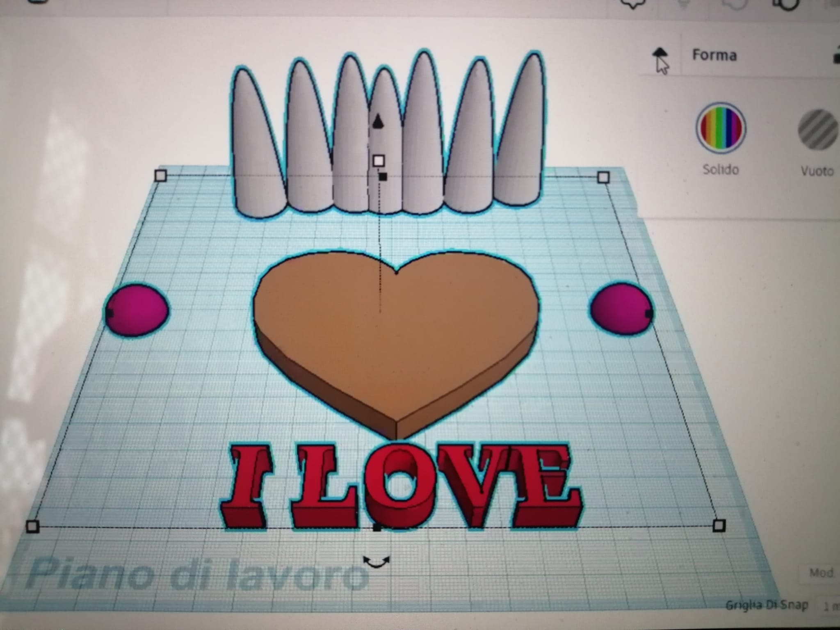Click the bottom-right corner resize handle
The height and width of the screenshot is (630, 840).
719,526
